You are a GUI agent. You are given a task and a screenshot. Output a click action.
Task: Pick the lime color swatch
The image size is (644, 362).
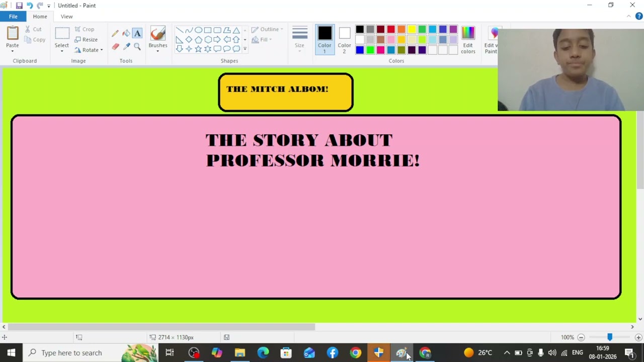click(x=422, y=40)
